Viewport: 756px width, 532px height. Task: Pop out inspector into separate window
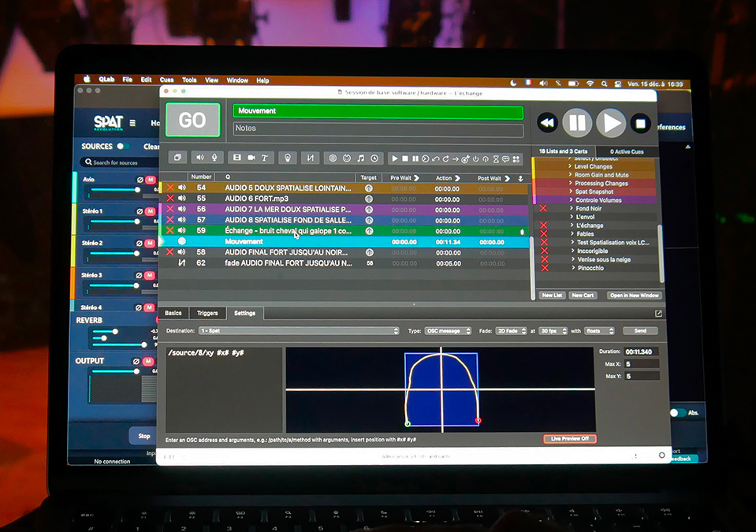[658, 314]
